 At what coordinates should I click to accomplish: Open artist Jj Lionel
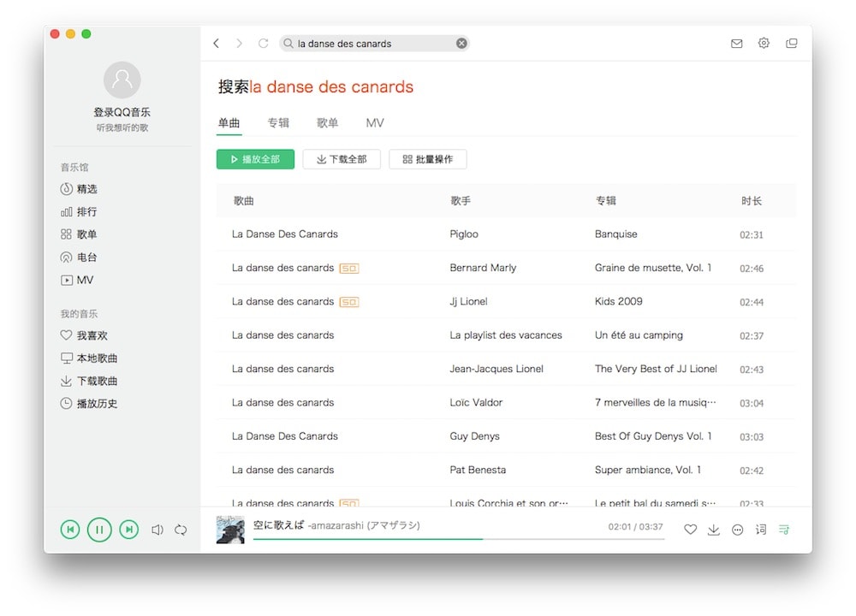[x=468, y=302]
